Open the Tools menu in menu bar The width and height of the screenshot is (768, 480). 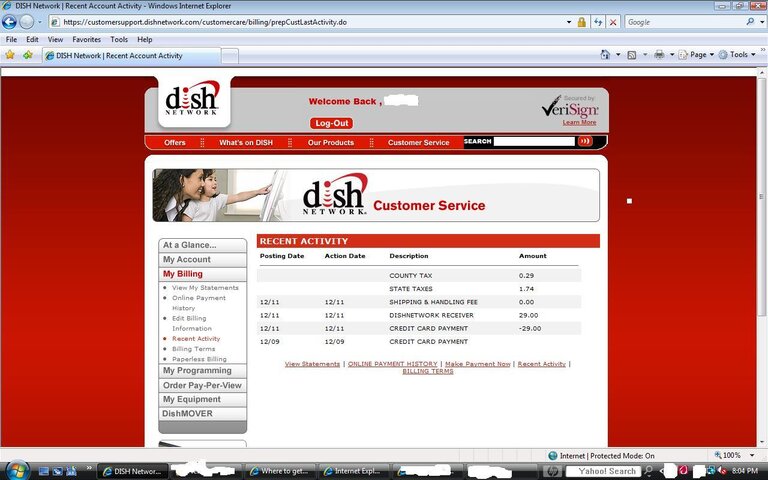coord(119,39)
